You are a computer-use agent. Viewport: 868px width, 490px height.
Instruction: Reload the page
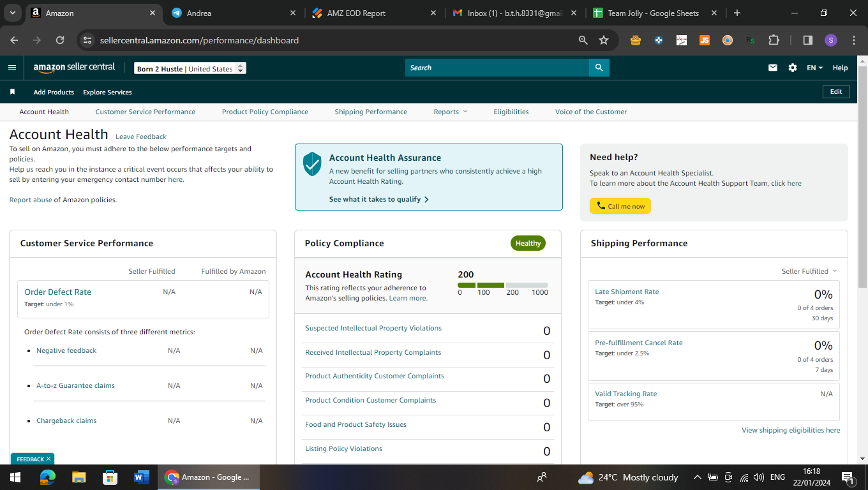point(60,40)
